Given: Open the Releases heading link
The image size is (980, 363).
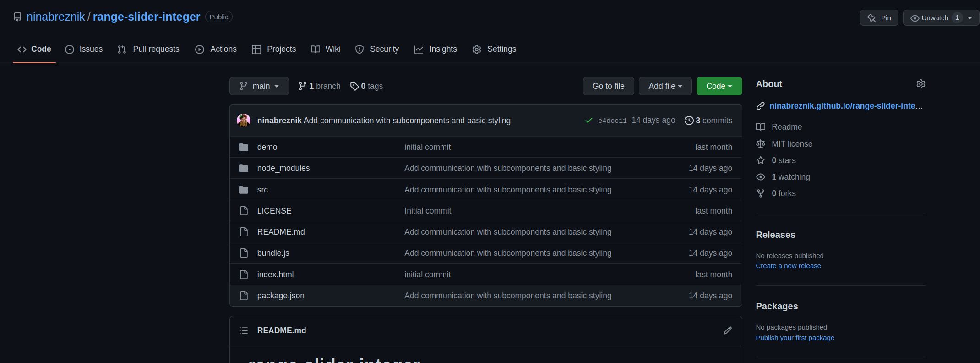Looking at the screenshot, I should coord(775,235).
